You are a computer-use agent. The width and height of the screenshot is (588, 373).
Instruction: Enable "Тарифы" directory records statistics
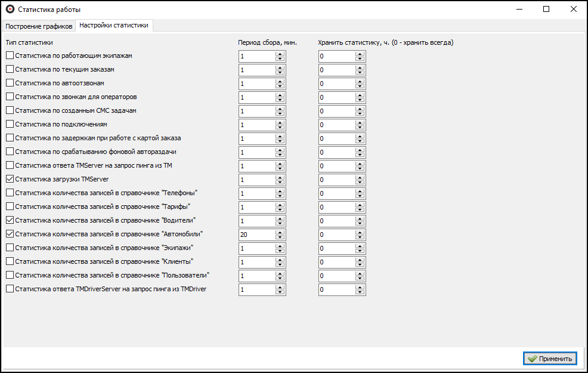point(10,206)
